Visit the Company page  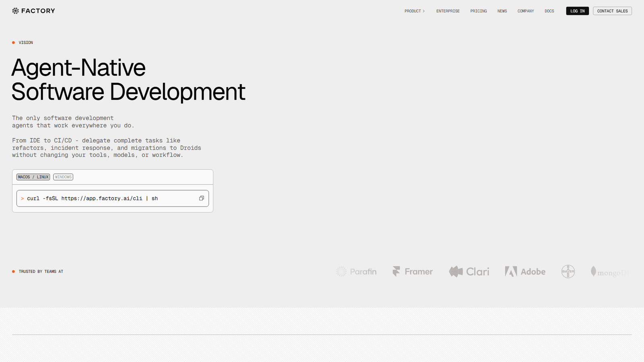point(525,11)
